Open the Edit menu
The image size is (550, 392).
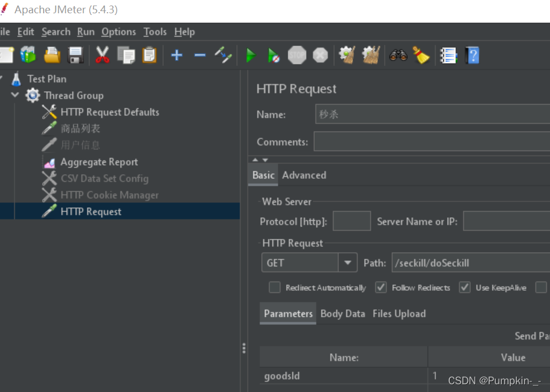click(x=25, y=32)
